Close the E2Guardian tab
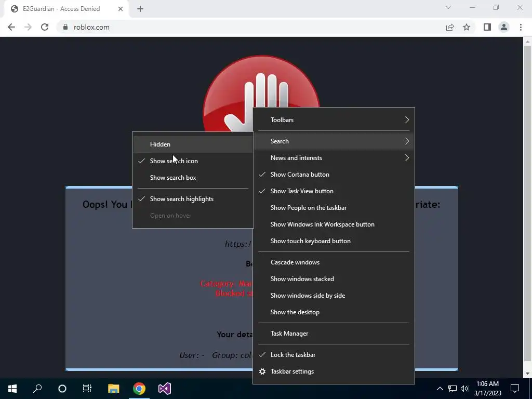532x399 pixels. click(121, 9)
